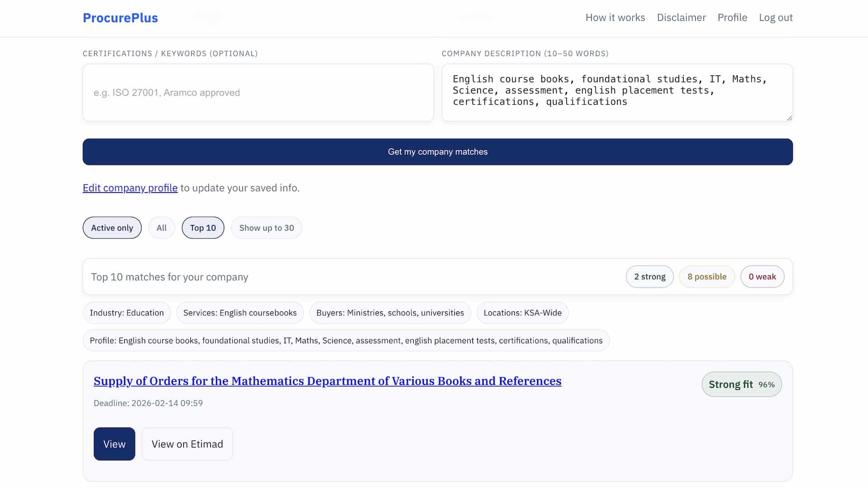Open the Disclaimer page

point(681,18)
